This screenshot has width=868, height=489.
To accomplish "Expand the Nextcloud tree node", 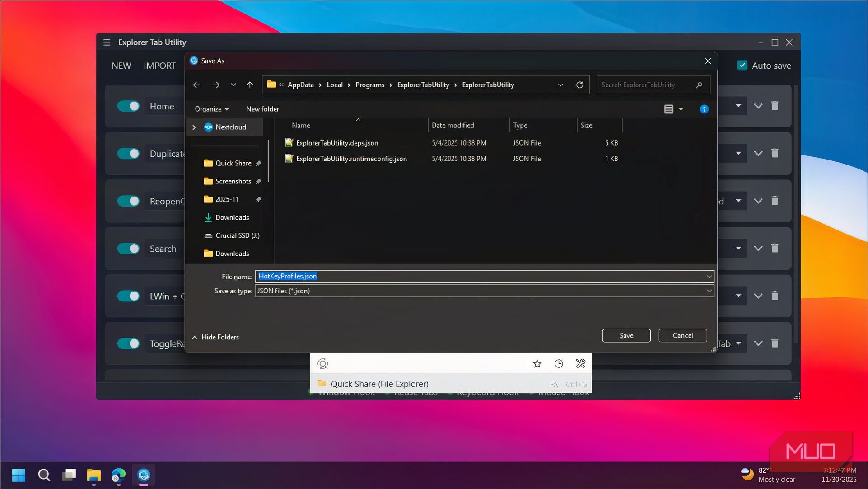I will click(x=194, y=127).
